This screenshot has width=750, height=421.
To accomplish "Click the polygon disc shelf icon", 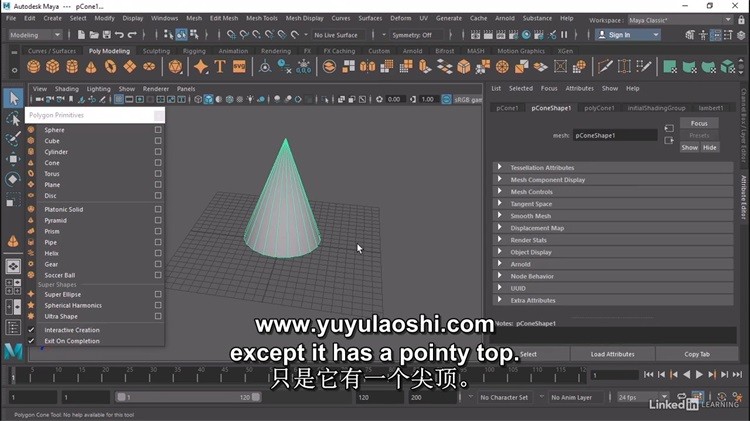I will click(149, 66).
